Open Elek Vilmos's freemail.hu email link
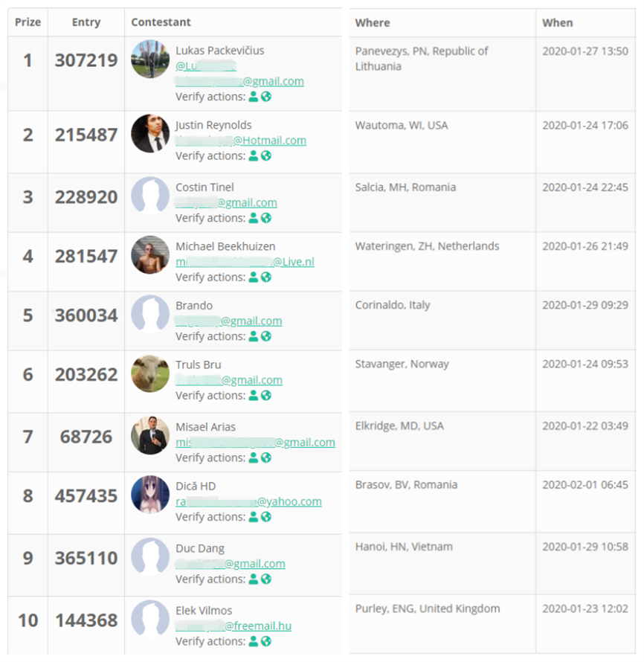 [233, 626]
